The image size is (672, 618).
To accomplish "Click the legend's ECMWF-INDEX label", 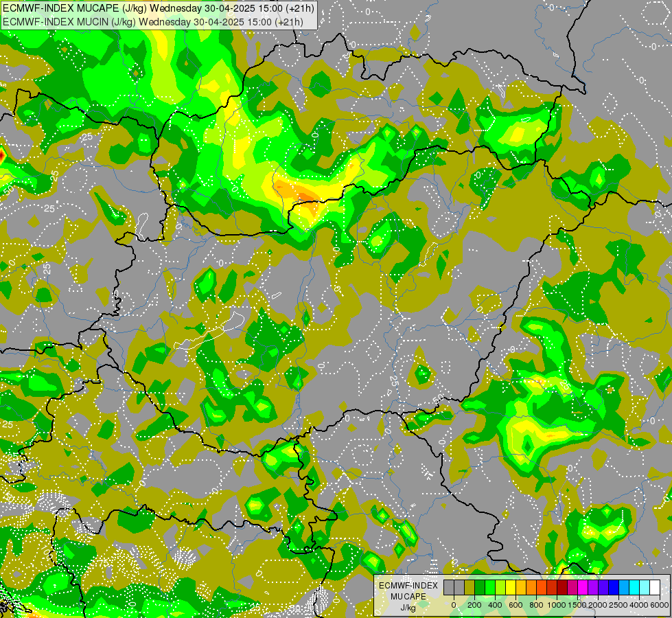I will click(408, 586).
